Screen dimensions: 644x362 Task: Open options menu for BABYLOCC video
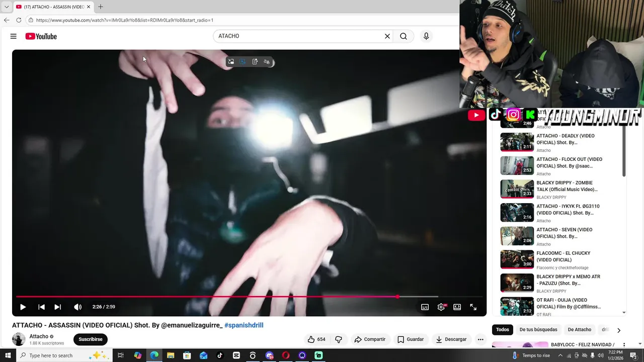pos(624,345)
